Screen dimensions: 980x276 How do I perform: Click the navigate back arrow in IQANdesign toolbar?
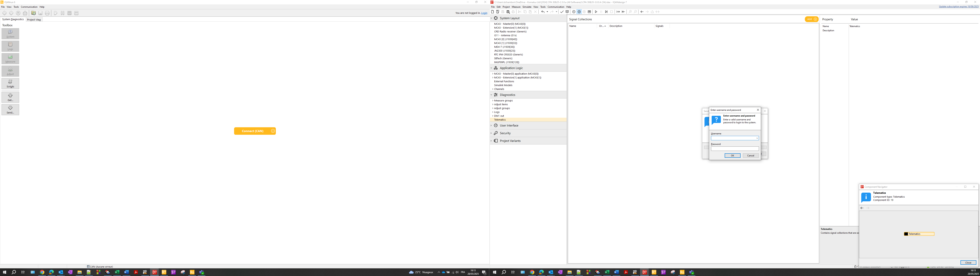click(x=642, y=12)
